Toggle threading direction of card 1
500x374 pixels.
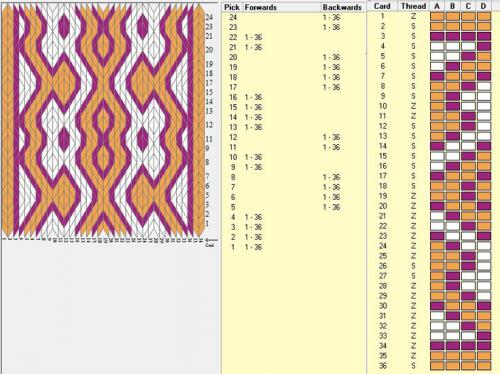point(413,16)
